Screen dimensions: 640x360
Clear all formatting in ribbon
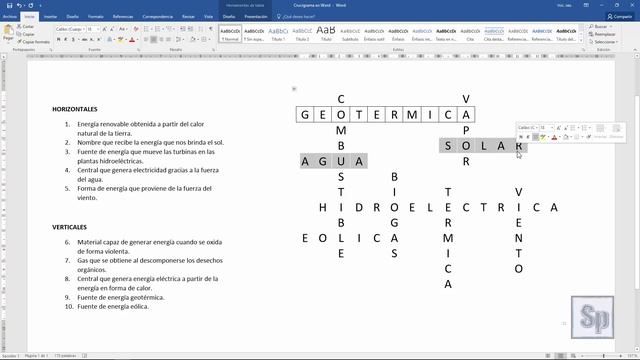click(x=136, y=29)
